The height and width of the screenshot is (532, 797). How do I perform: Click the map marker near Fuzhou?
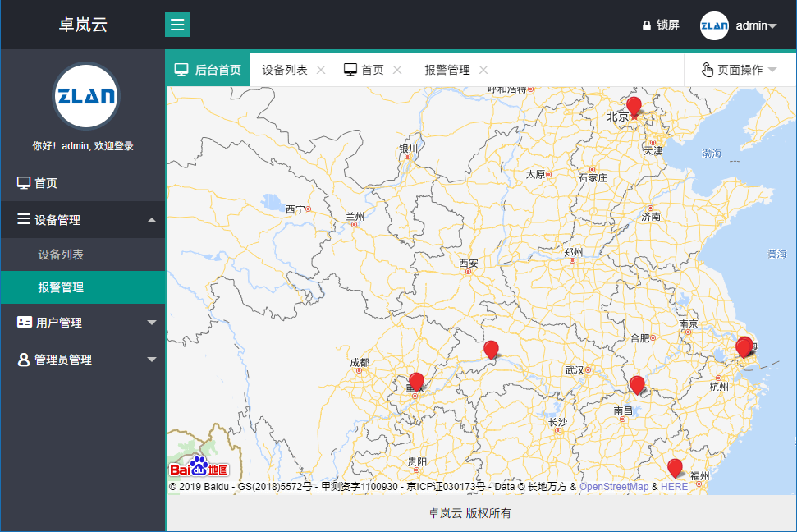(x=675, y=467)
